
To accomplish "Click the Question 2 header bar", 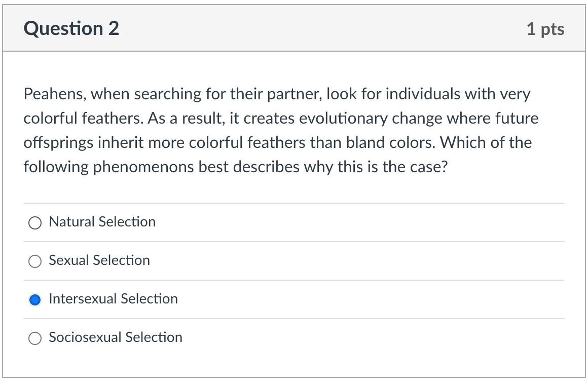I will (x=294, y=28).
